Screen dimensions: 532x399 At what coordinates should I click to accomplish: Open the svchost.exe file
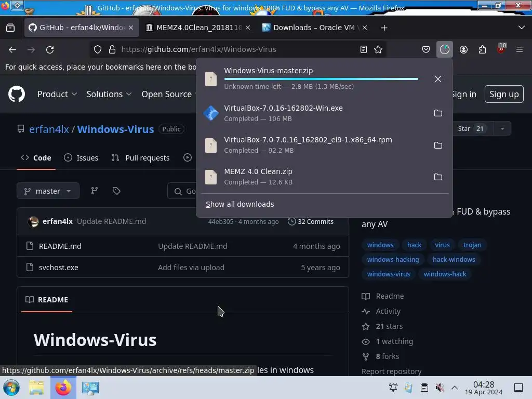point(58,268)
